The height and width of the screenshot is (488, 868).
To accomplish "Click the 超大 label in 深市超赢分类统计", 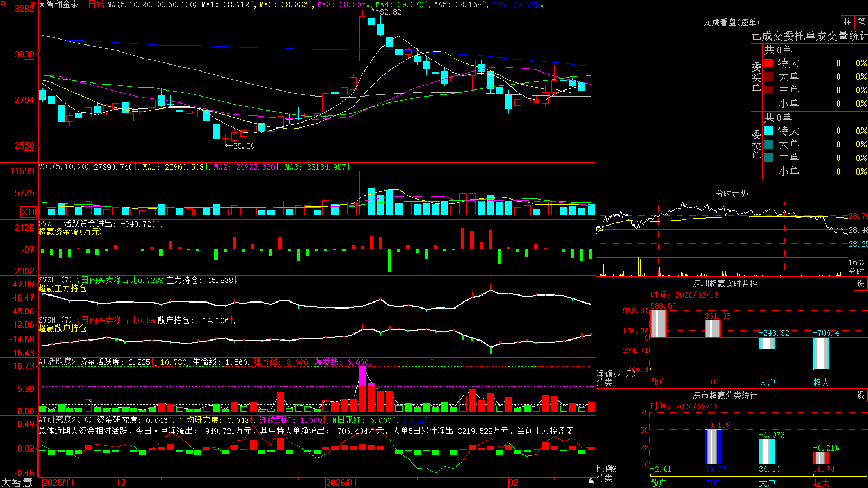I will coord(821,483).
